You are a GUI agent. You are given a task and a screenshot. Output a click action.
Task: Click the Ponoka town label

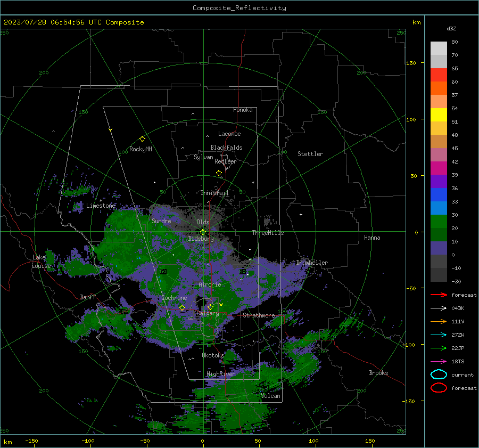243,110
